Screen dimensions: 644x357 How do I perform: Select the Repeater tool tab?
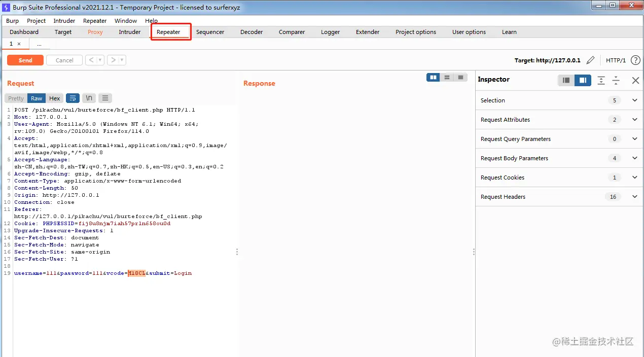click(168, 32)
